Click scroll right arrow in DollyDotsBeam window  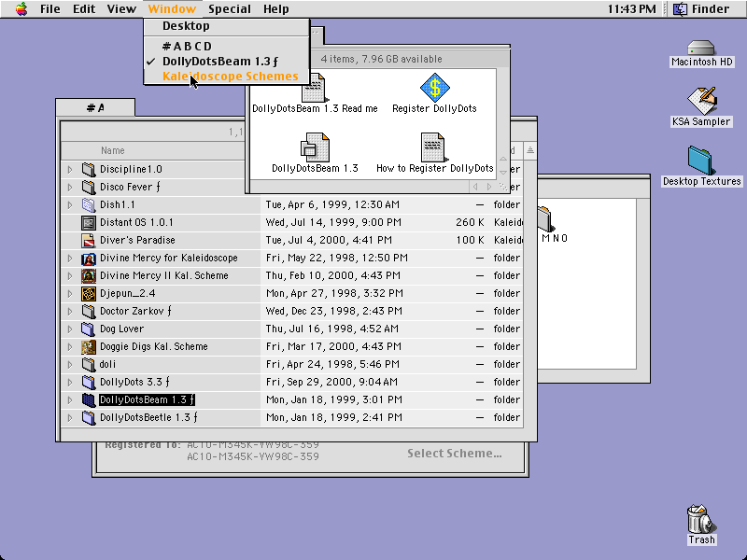click(x=489, y=187)
